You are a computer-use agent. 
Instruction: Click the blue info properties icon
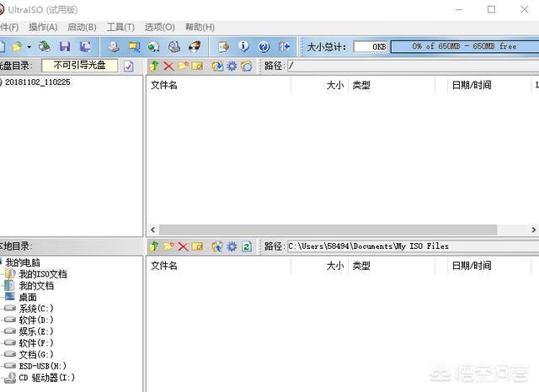tap(243, 46)
